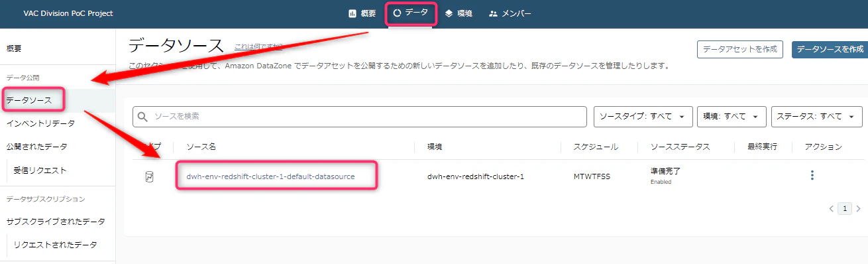This screenshot has height=264, width=868.
Task: Focus the ソースを検索 search field
Action: click(x=360, y=116)
